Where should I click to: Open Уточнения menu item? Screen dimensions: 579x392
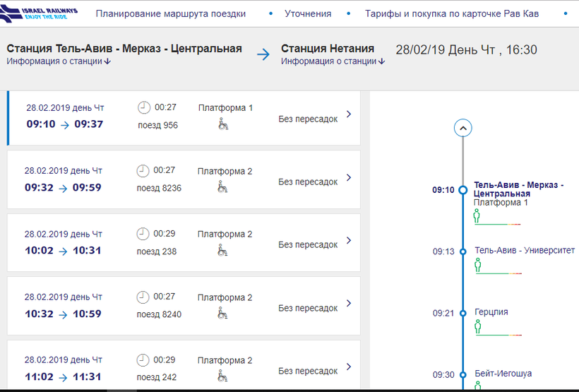tap(308, 13)
